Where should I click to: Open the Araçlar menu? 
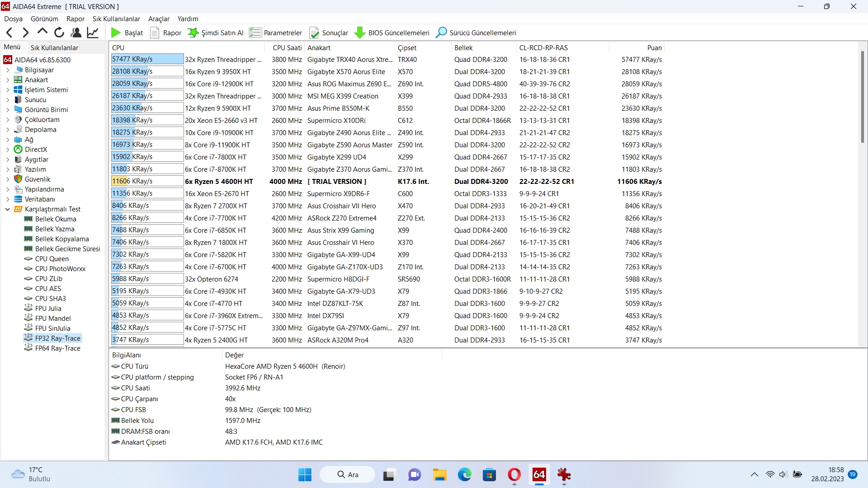159,19
